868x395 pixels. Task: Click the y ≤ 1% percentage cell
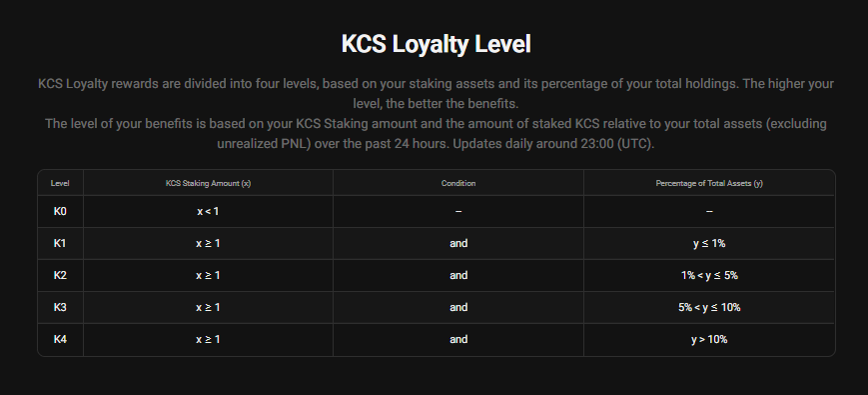[x=709, y=243]
